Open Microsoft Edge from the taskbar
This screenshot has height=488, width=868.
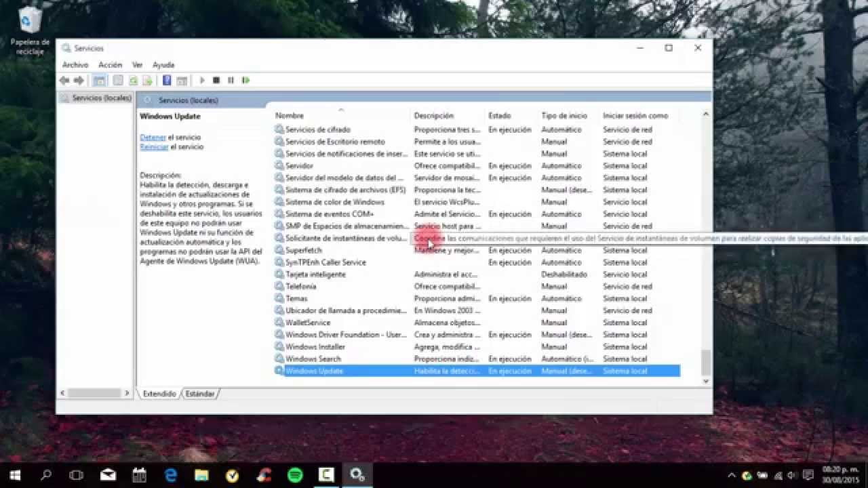point(170,475)
